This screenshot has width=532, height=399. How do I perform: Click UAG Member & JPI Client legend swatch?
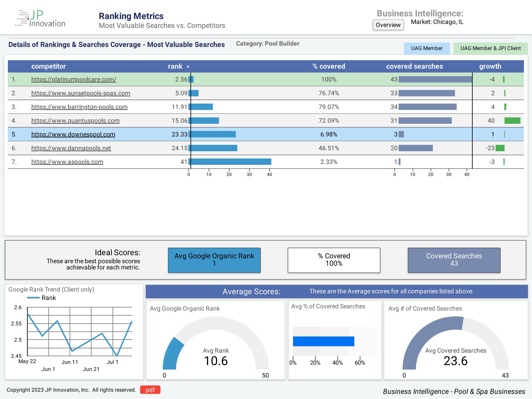490,48
